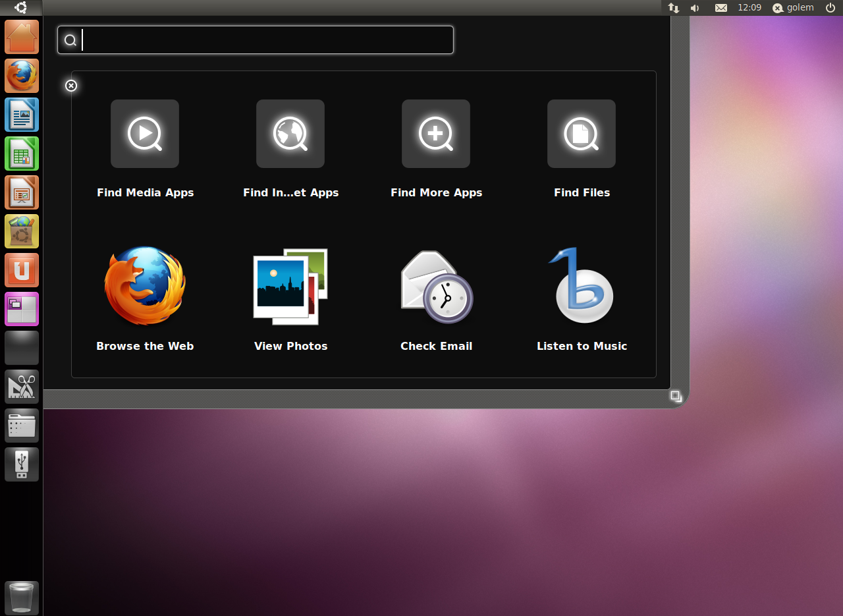
Task: Open the workspace switcher
Action: [x=21, y=309]
